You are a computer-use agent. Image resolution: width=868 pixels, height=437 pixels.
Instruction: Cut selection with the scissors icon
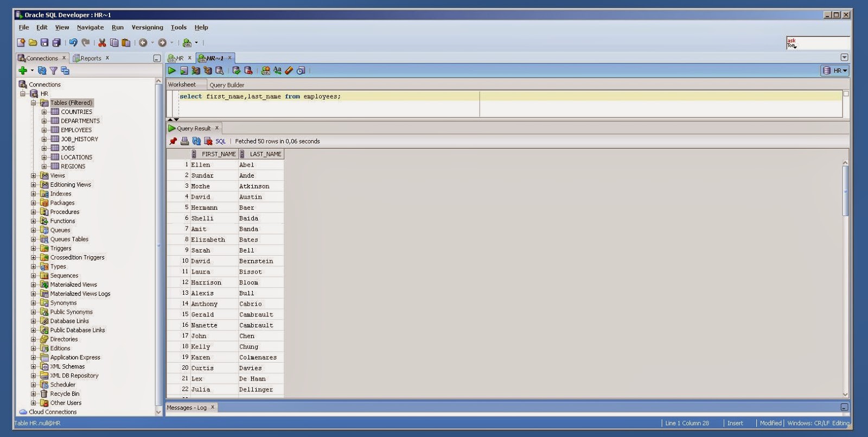point(102,42)
